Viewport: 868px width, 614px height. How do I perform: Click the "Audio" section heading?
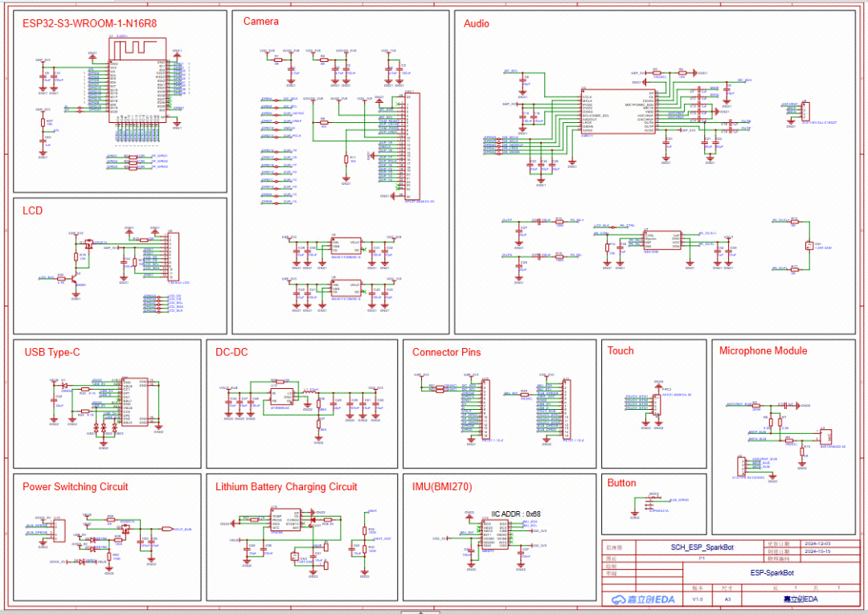pos(476,23)
